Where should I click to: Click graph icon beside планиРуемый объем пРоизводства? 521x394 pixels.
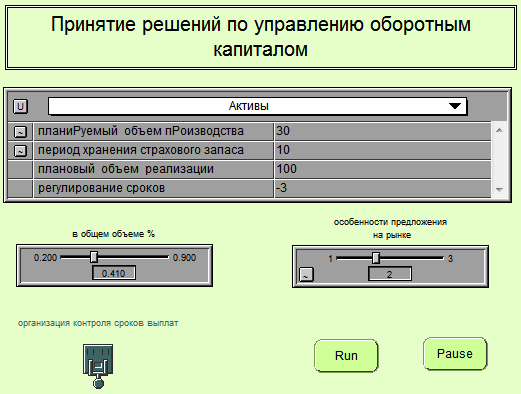coord(20,132)
